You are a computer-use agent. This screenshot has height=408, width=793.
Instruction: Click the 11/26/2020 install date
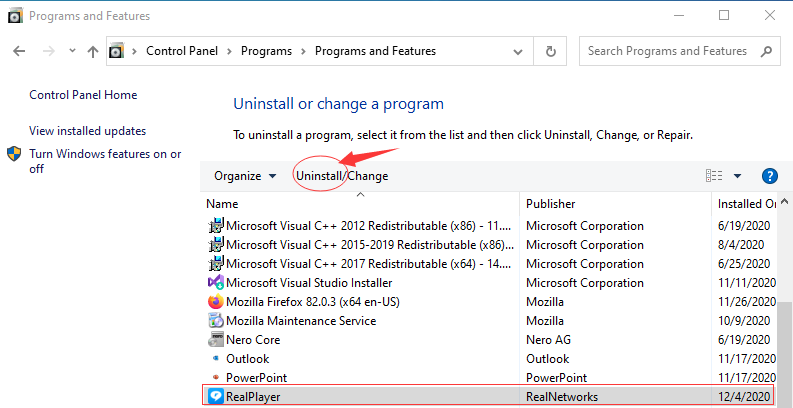coord(747,302)
